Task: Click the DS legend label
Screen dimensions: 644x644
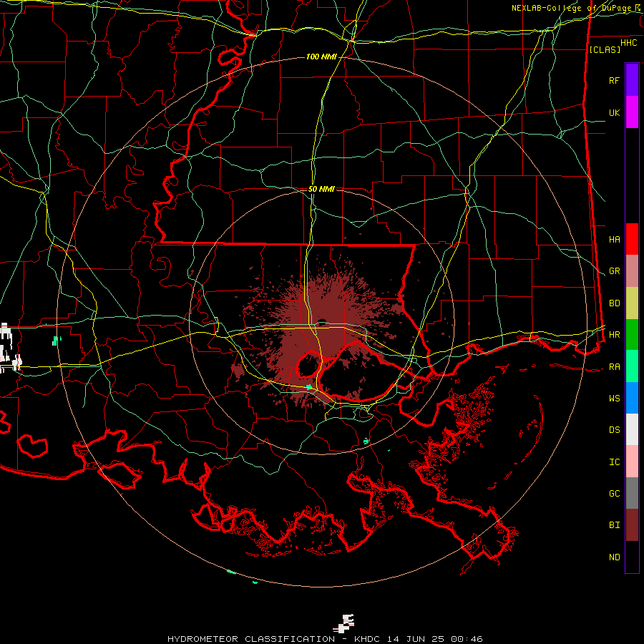Action: (x=614, y=430)
